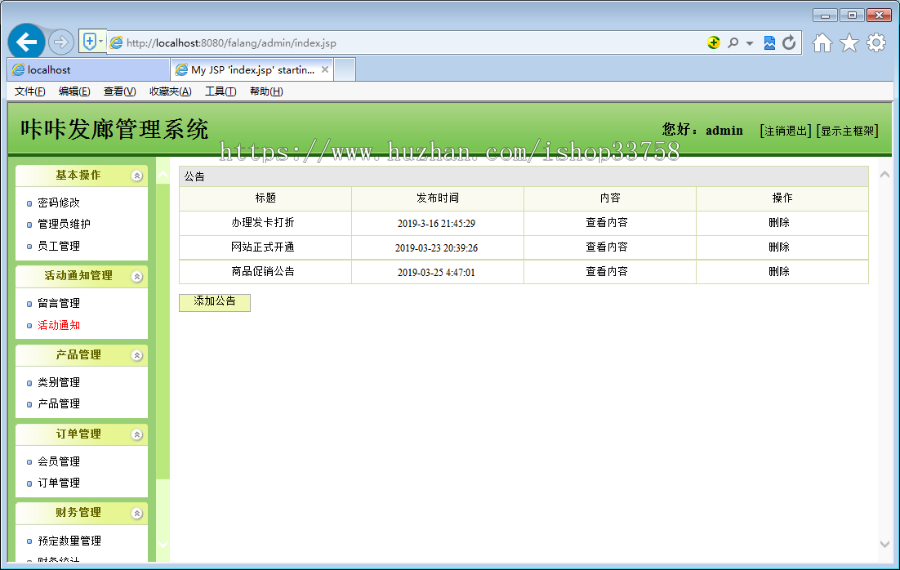Click the compatibility view broken page icon
The width and height of the screenshot is (900, 570).
(x=769, y=42)
